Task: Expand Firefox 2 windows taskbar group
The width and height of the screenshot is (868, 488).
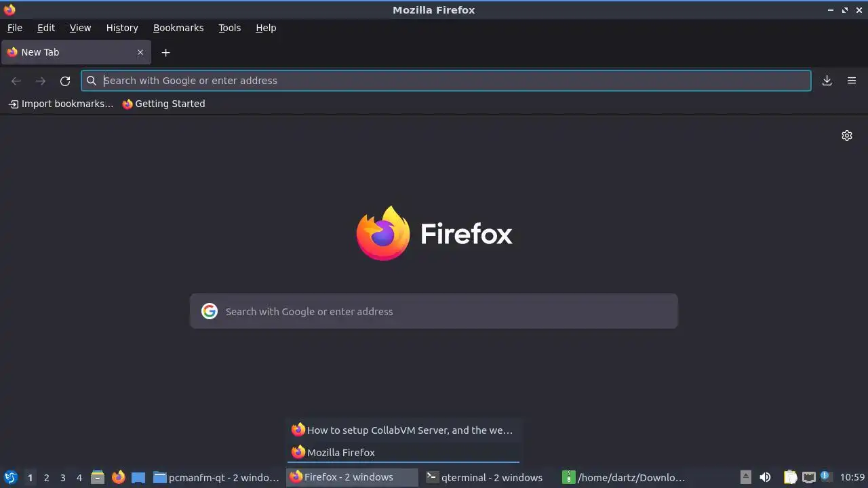Action: click(353, 477)
